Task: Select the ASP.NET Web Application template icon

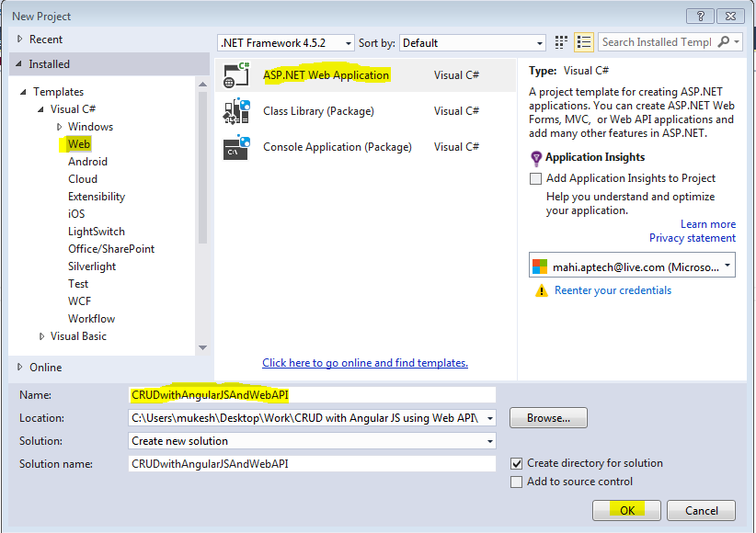Action: (x=236, y=75)
